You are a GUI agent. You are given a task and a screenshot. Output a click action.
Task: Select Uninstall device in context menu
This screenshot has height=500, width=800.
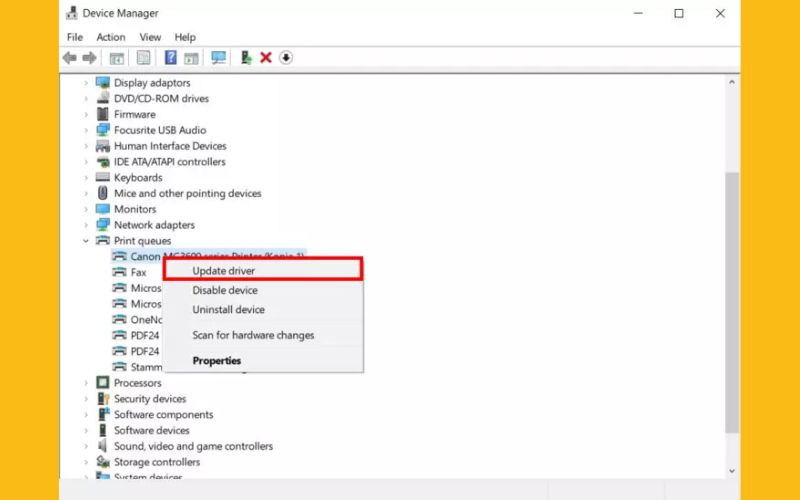[x=228, y=310]
